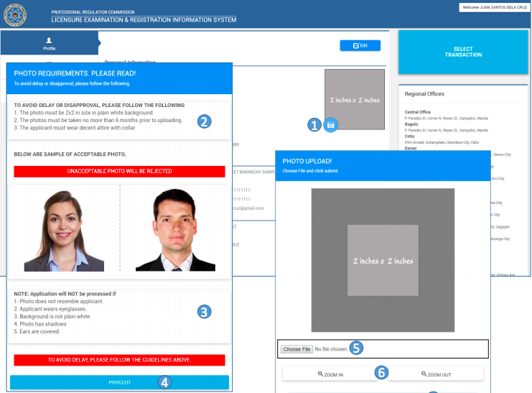Click the 'Unacceptable photo will be rejected' red banner
The height and width of the screenshot is (393, 532).
(x=119, y=171)
